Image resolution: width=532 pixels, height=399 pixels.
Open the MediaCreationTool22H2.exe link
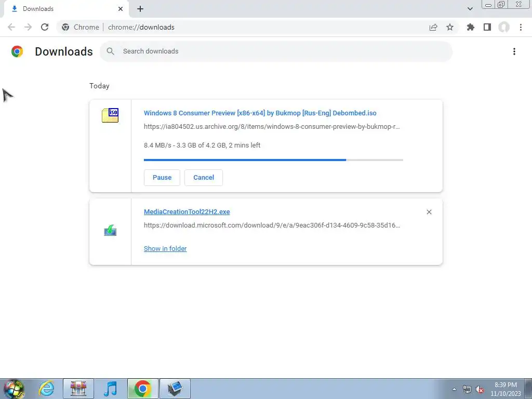187,212
